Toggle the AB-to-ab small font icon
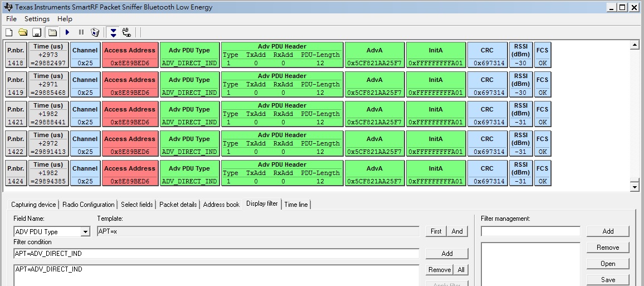 tap(126, 32)
